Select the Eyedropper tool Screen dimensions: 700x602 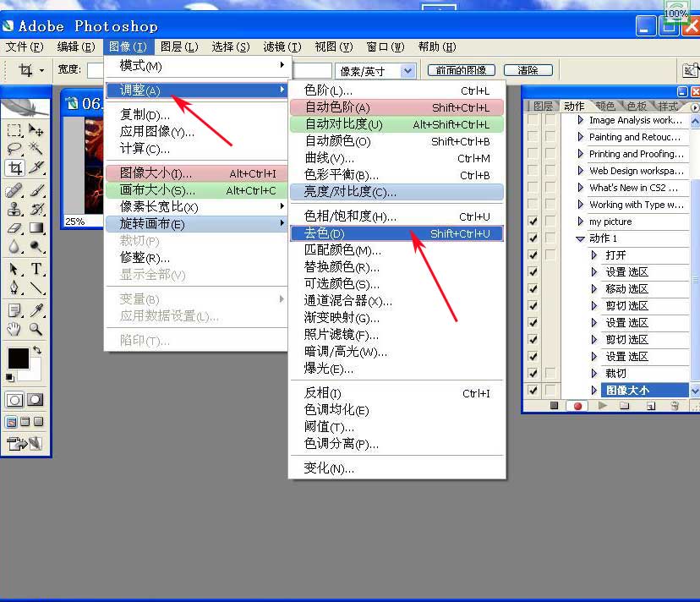tap(36, 310)
